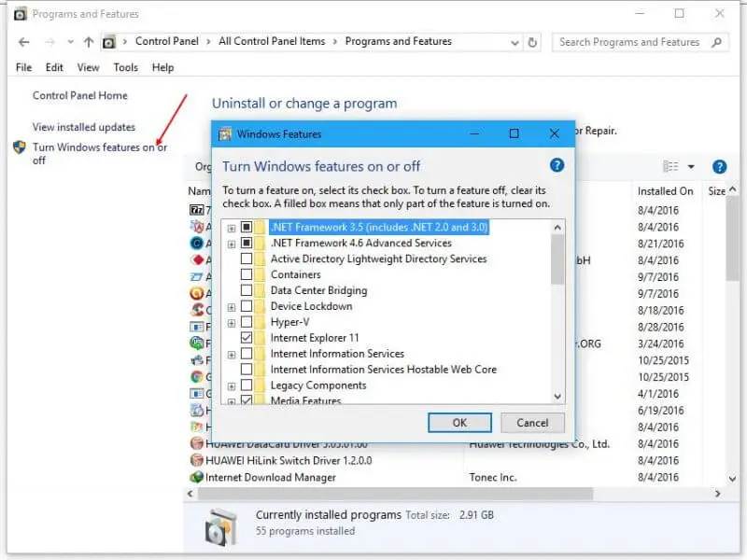Select HUAWEI HiLink Switch Driver 1.2.0.0 text
The image size is (747, 560).
click(x=289, y=460)
